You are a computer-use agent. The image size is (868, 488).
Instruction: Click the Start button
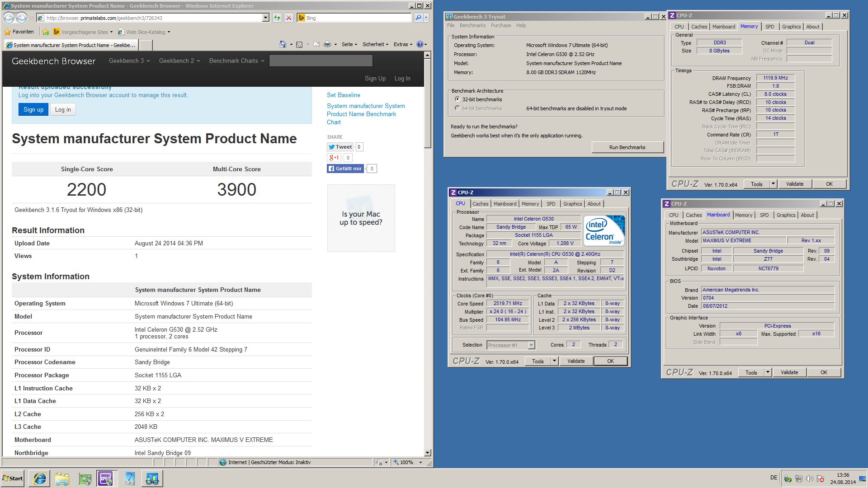click(13, 479)
